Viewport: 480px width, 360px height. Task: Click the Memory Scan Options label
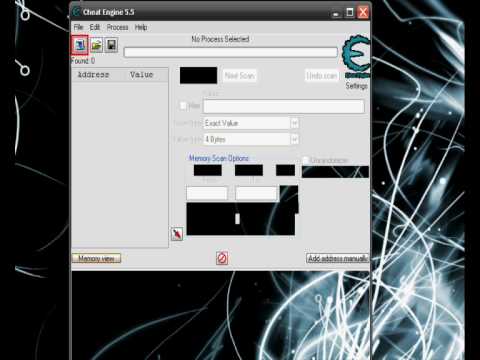pos(219,158)
